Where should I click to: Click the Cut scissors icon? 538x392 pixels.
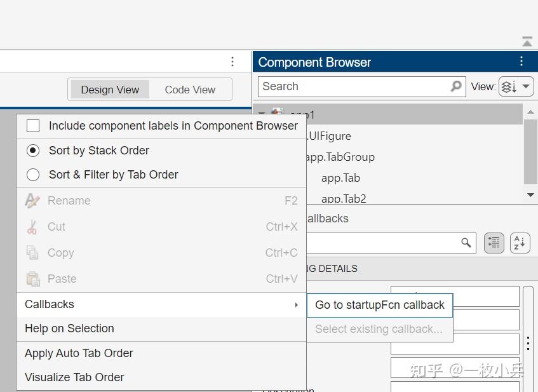(x=32, y=227)
